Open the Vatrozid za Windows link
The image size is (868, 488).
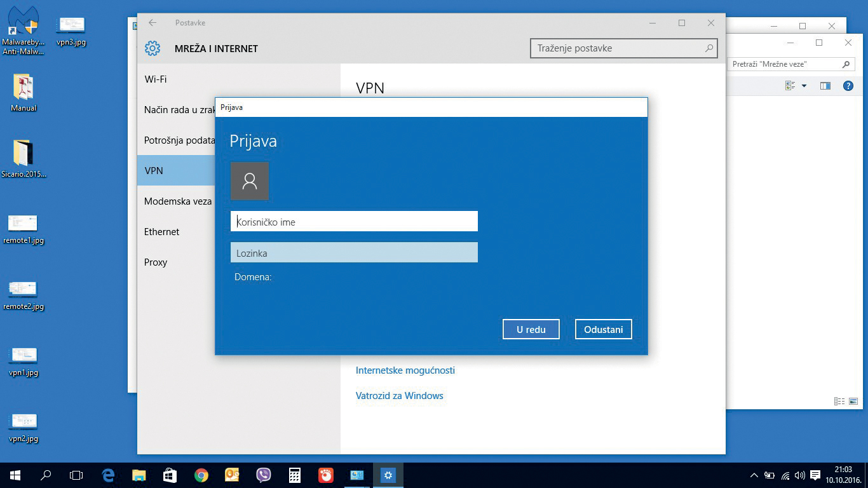click(399, 396)
